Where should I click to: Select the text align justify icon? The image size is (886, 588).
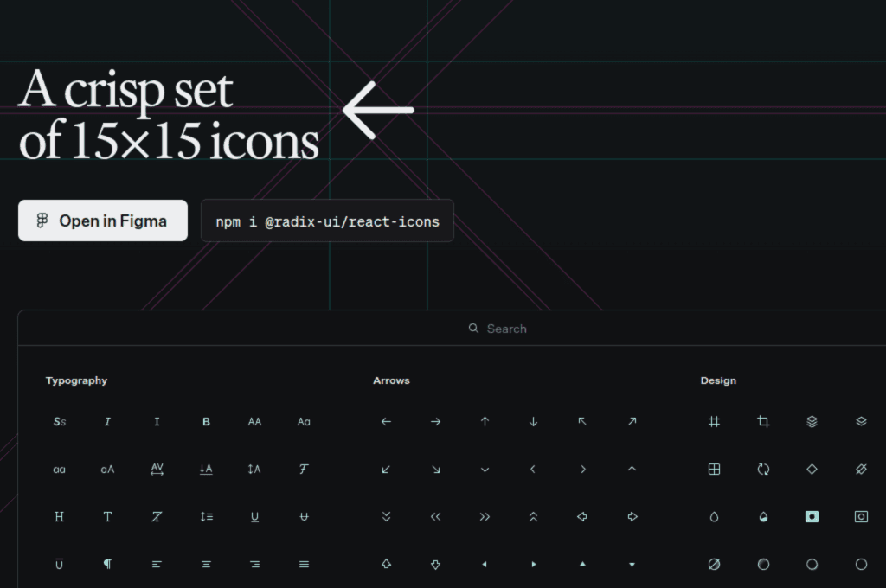click(304, 564)
